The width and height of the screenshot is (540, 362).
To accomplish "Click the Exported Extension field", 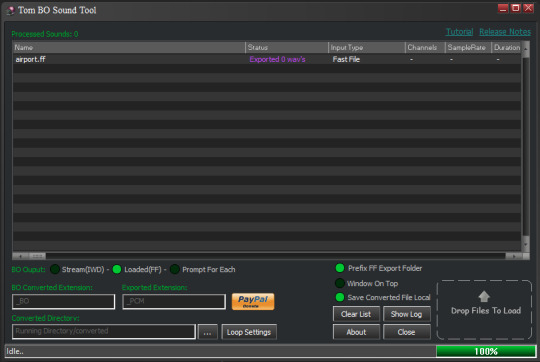I will tap(174, 301).
